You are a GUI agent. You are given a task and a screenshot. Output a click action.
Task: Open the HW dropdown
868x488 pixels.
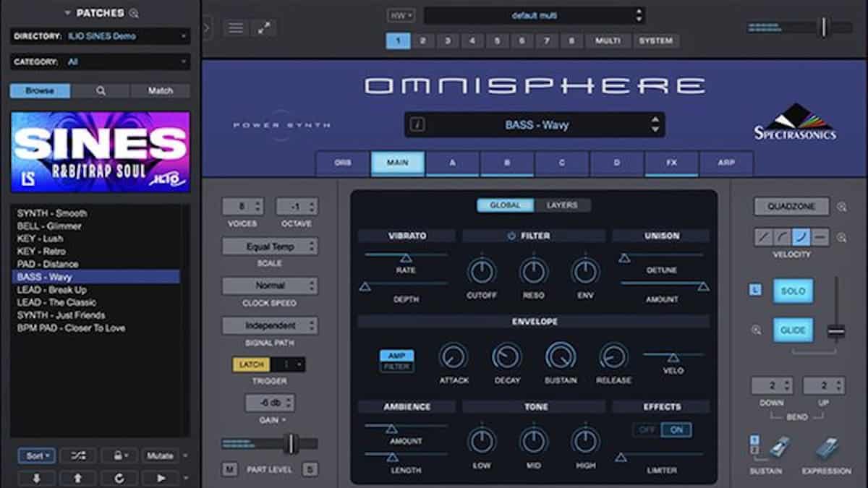click(401, 14)
